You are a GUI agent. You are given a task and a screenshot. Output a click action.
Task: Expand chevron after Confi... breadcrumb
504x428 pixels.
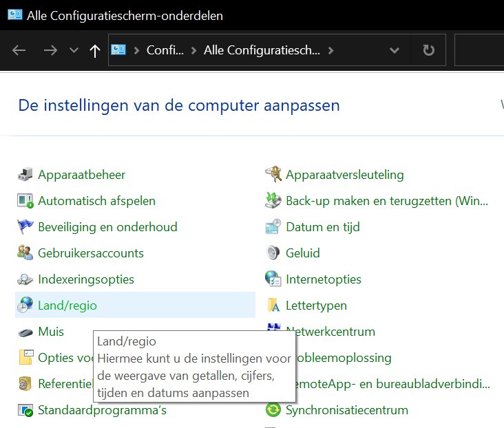click(194, 50)
